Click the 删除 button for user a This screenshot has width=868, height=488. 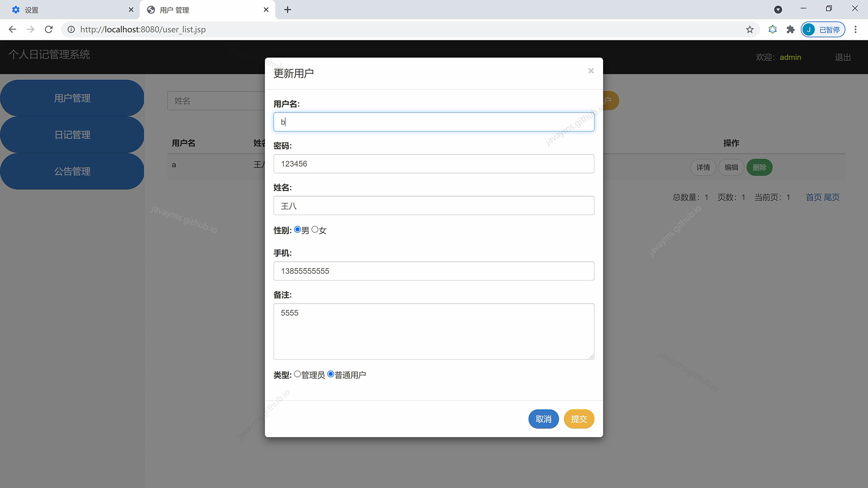pyautogui.click(x=759, y=167)
